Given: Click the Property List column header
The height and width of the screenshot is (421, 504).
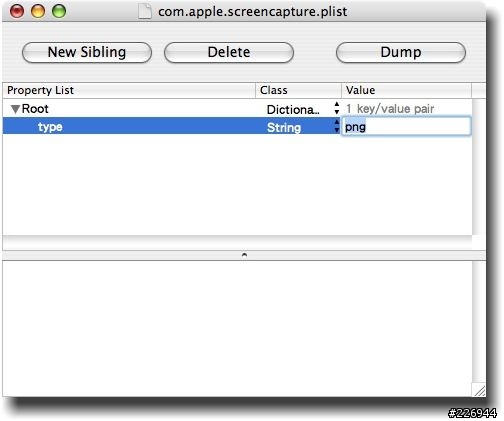Looking at the screenshot, I should point(129,90).
